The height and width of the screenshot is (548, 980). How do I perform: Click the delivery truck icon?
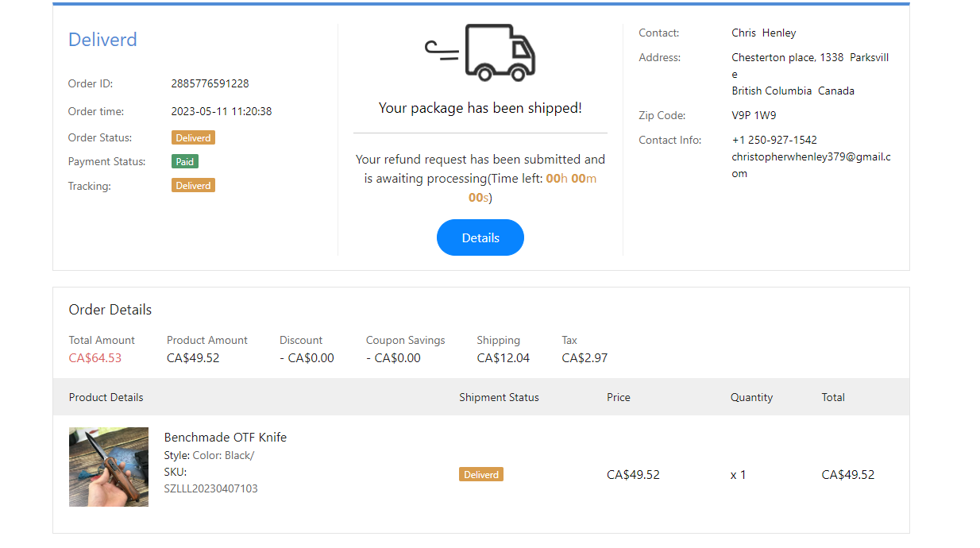[x=480, y=52]
